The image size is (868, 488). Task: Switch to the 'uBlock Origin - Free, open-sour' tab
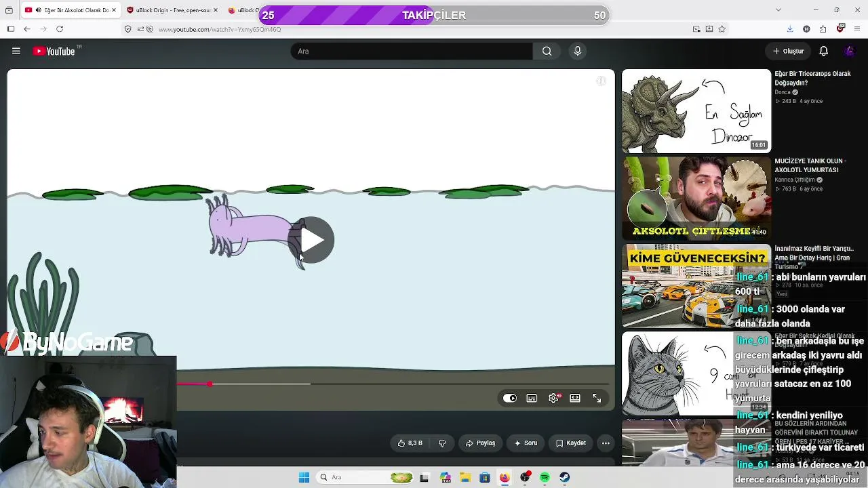tap(173, 10)
